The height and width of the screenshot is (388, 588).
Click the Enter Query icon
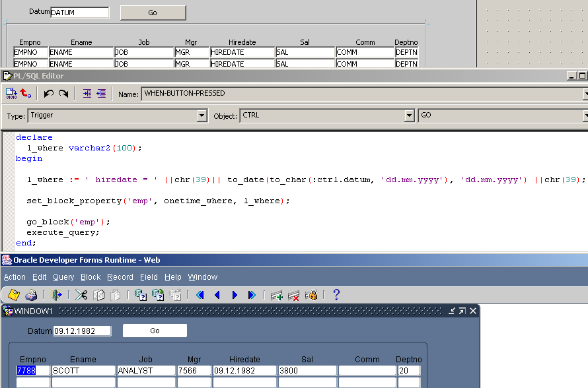tap(140, 295)
